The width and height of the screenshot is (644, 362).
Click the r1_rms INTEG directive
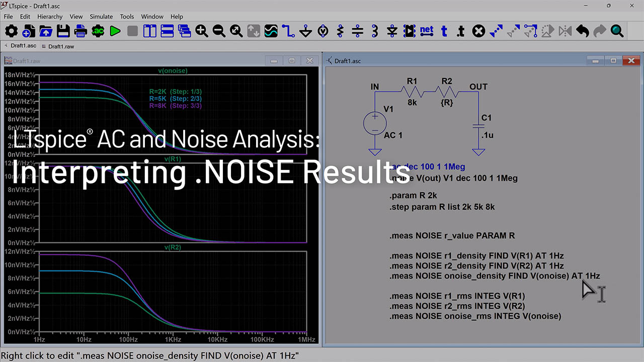click(x=457, y=296)
